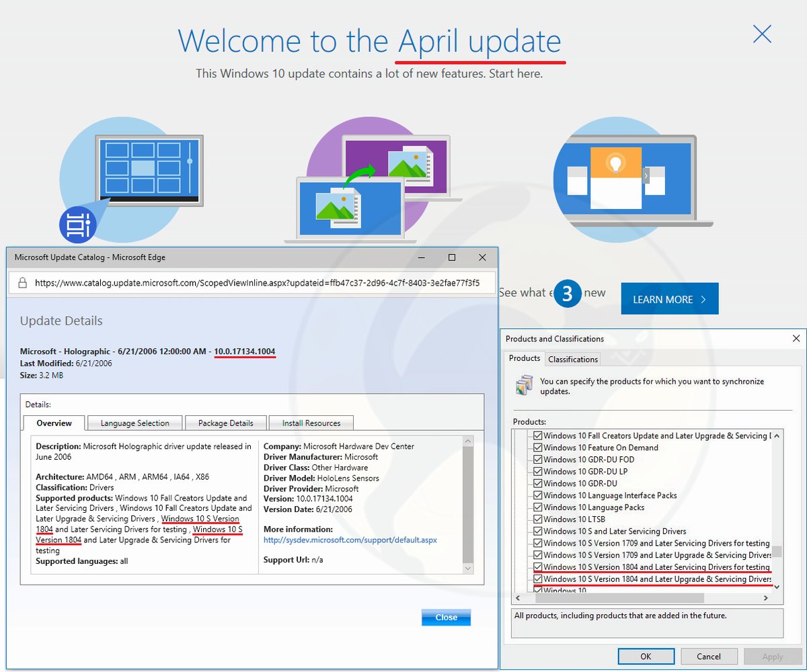The height and width of the screenshot is (672, 807).
Task: Focus the catalog URL address field
Action: click(257, 283)
